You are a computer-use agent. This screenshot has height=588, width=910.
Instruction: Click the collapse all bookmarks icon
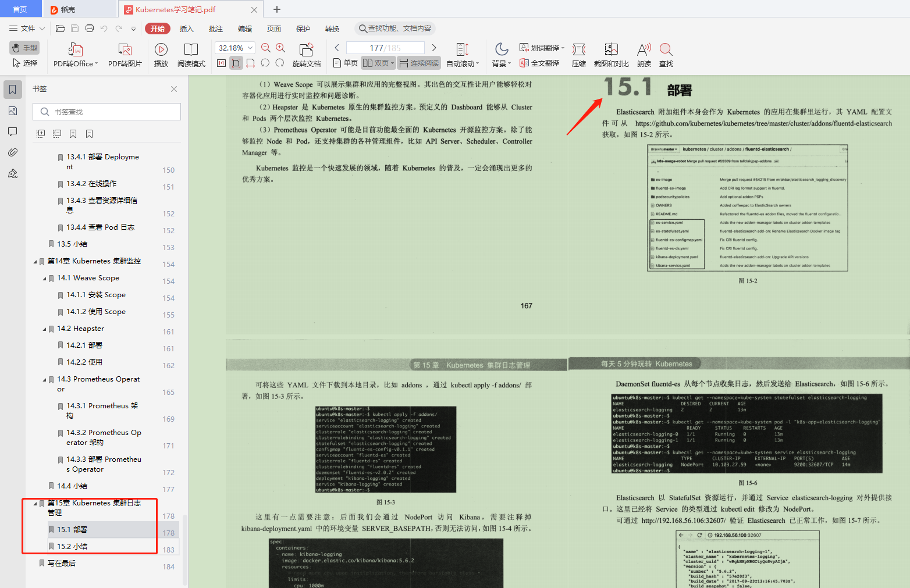[57, 134]
